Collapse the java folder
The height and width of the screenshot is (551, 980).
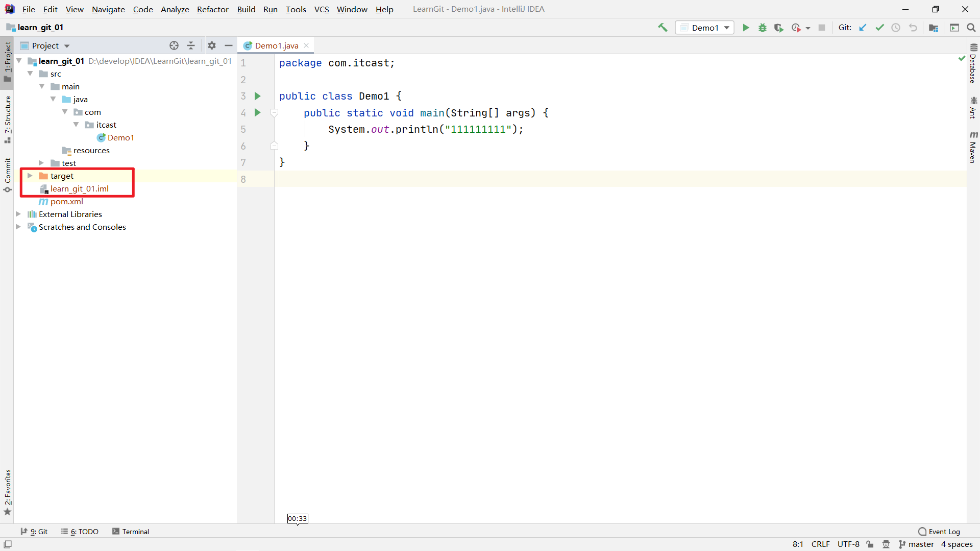coord(53,99)
